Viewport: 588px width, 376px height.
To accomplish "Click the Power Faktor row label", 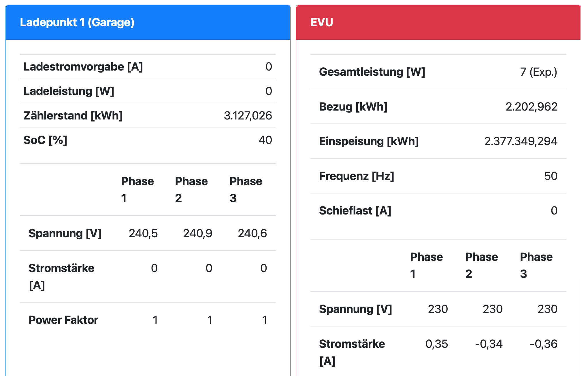I will point(63,320).
